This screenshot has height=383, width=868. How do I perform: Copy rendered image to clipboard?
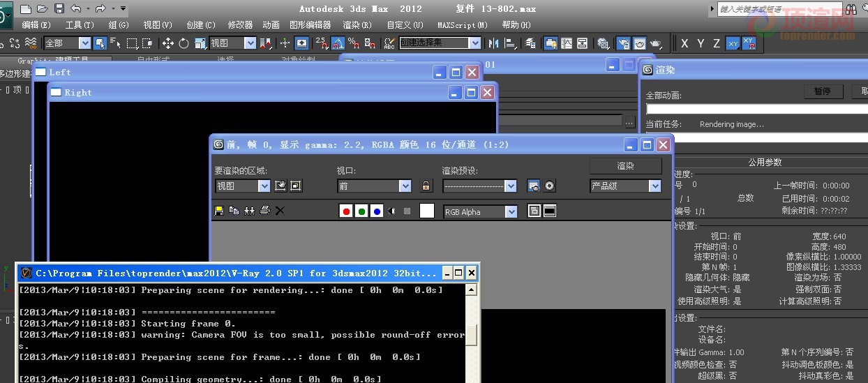click(234, 211)
